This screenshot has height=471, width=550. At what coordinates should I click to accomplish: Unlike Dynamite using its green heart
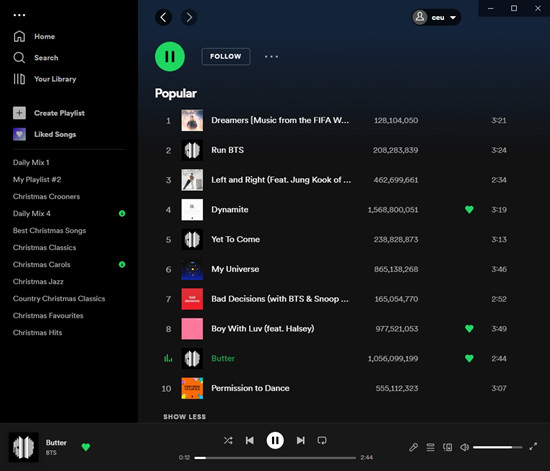point(469,209)
